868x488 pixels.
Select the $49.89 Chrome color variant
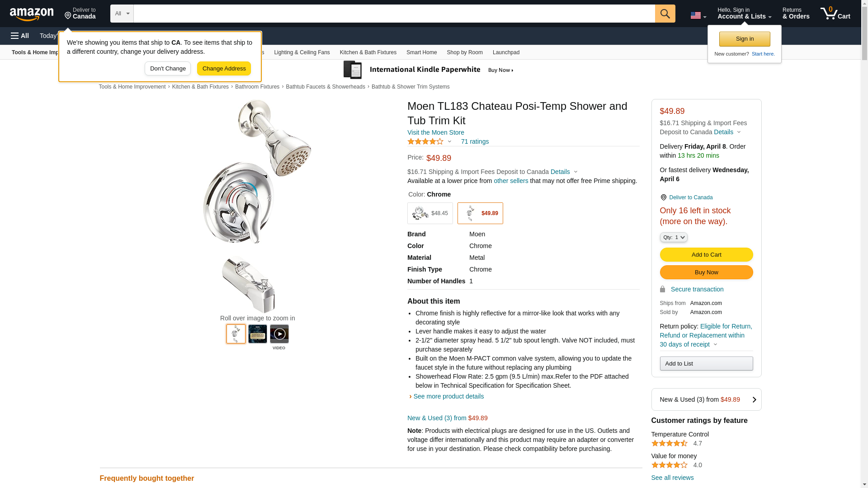[480, 213]
